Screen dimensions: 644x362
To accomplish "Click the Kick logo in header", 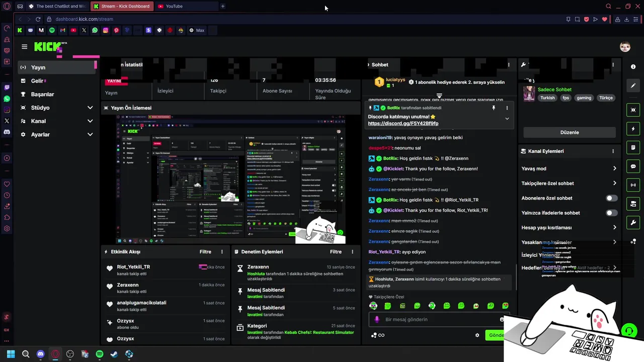I will click(47, 47).
